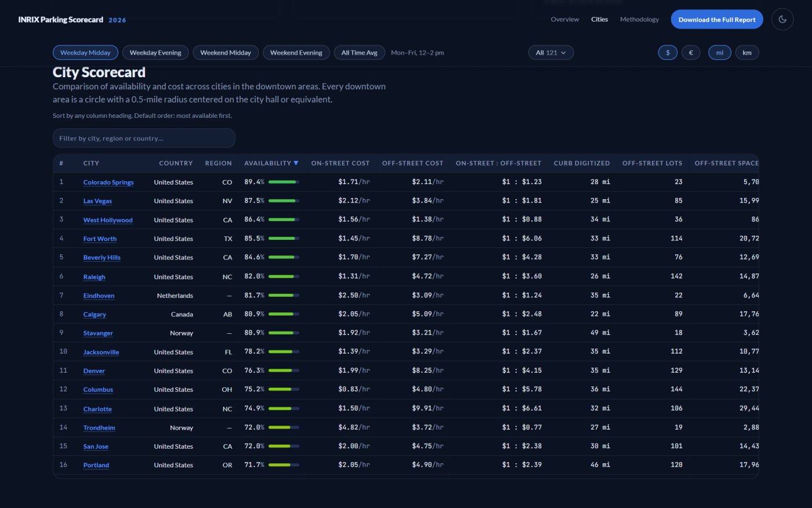The height and width of the screenshot is (508, 812).
Task: Choose the Weekend Midday filter
Action: tap(226, 52)
